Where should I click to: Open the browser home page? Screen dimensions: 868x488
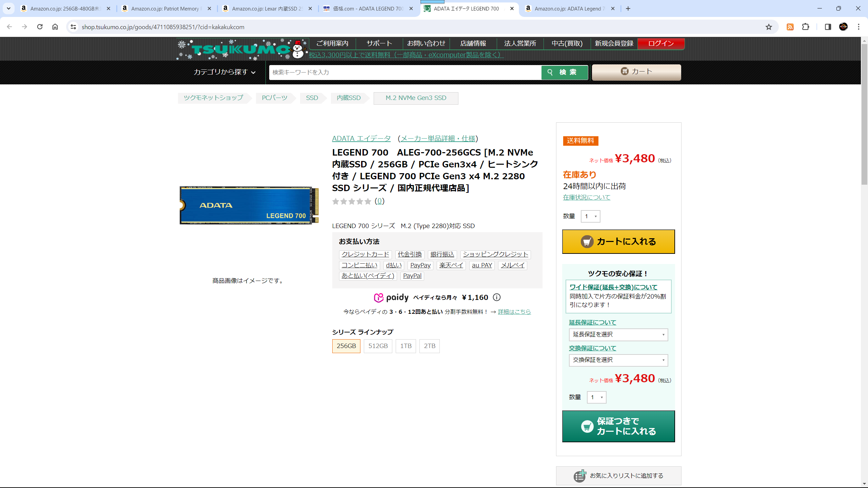(55, 27)
